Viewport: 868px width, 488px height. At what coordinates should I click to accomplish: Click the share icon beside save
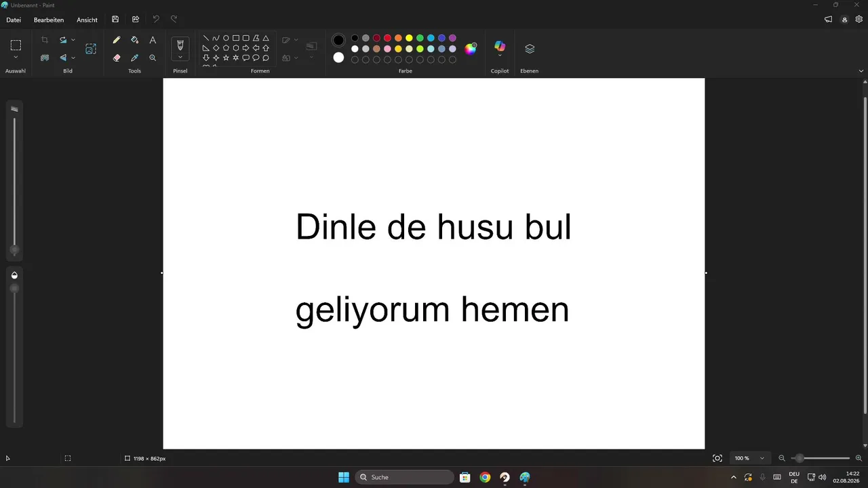click(136, 20)
